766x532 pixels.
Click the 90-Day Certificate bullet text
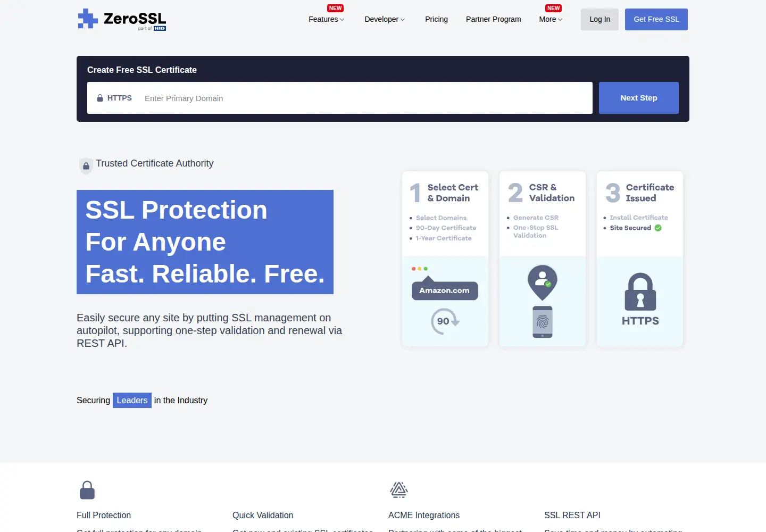(446, 228)
